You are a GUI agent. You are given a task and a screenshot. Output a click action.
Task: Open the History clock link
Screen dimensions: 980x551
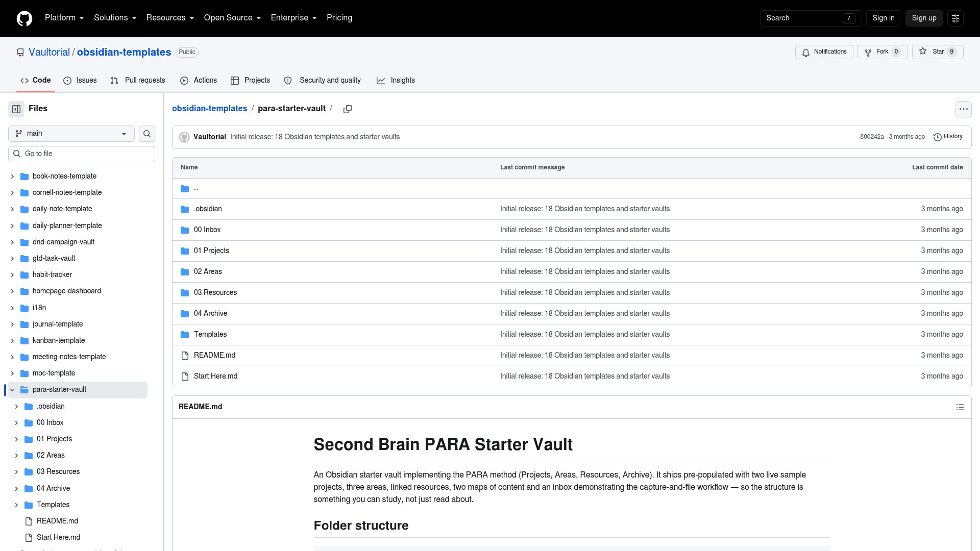pos(948,137)
